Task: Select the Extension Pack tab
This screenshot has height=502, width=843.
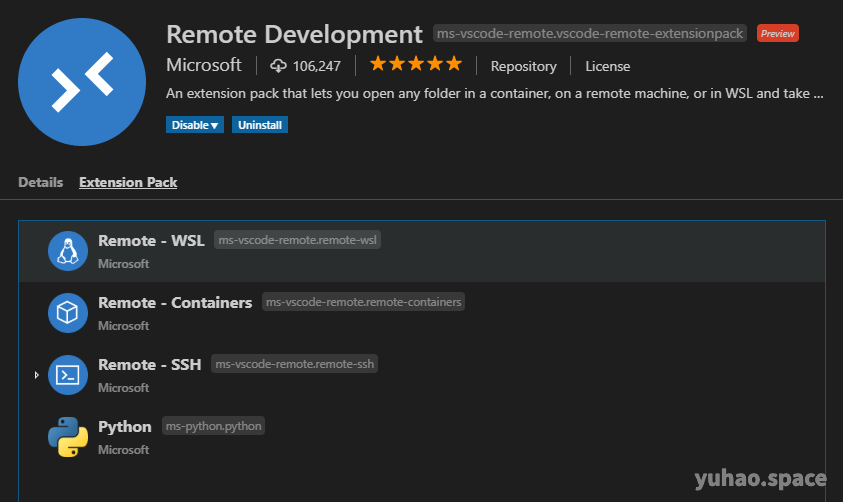Action: tap(128, 182)
